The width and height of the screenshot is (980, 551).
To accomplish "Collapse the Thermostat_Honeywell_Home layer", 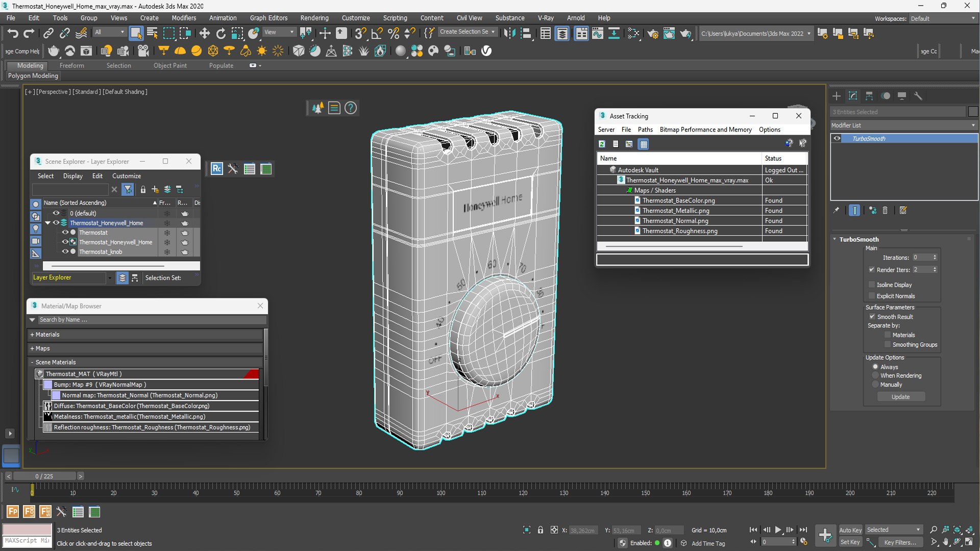I will pos(48,223).
